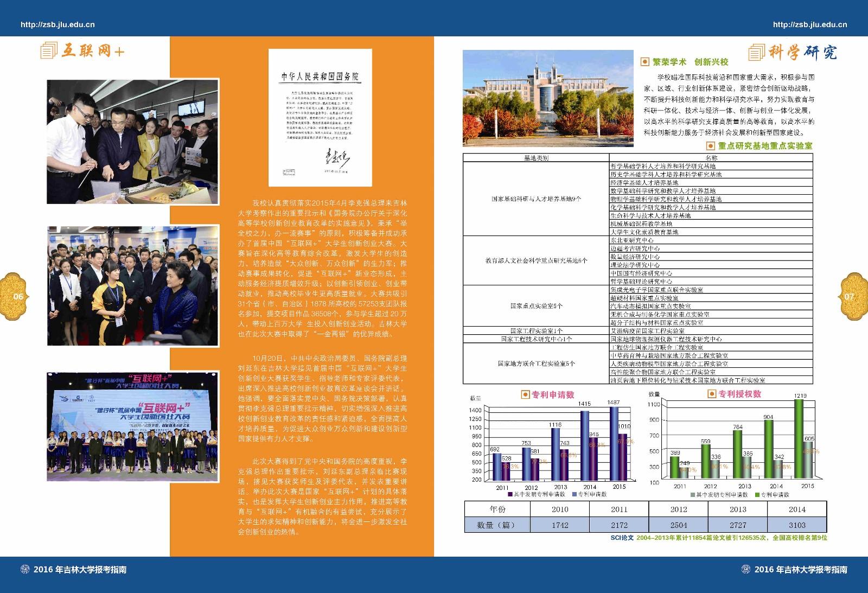Open the 互联网+ competition stage group photo

tap(133, 426)
